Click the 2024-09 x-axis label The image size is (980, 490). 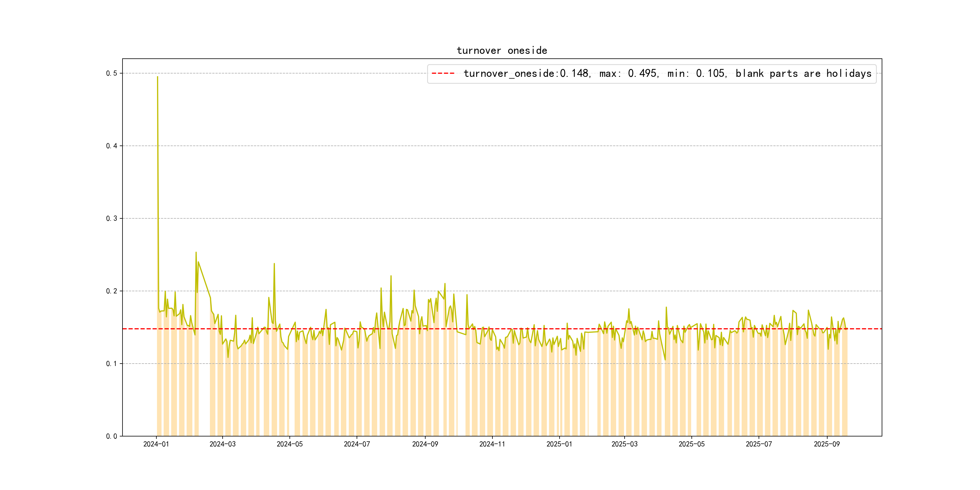tap(425, 444)
